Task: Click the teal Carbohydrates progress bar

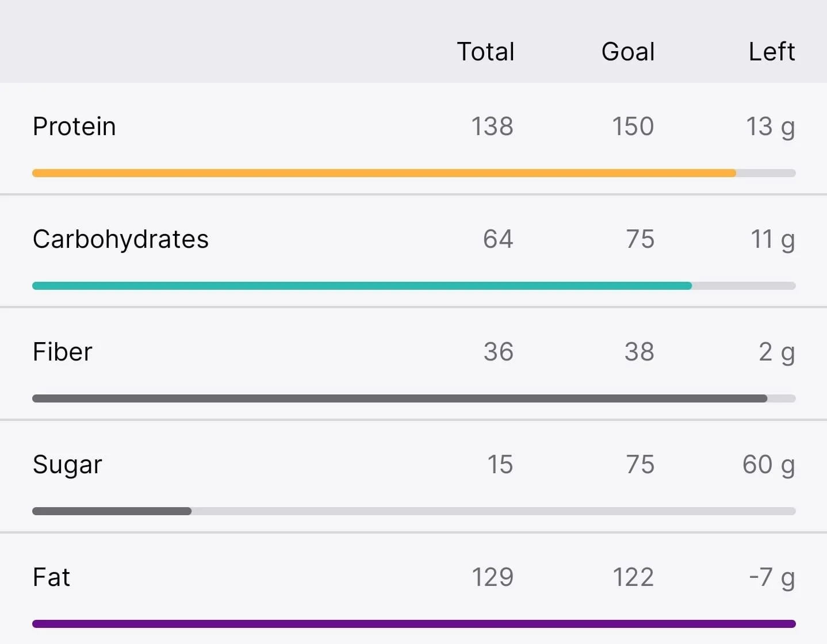Action: click(414, 286)
